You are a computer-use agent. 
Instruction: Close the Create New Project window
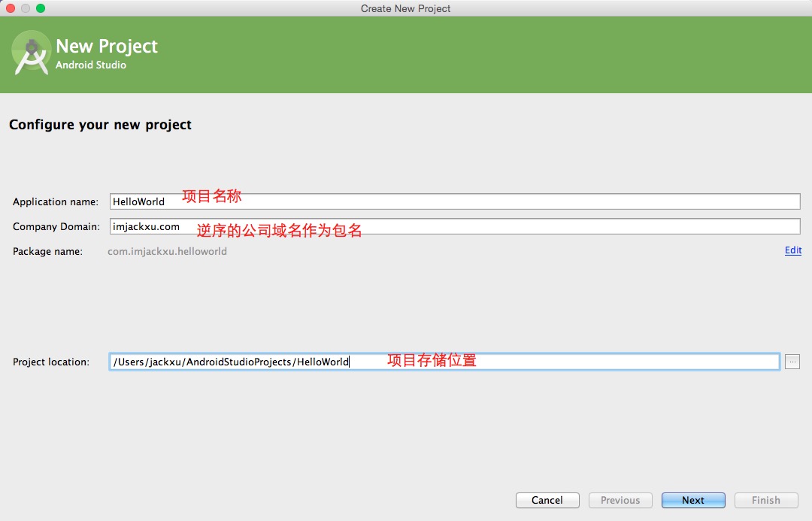click(x=11, y=8)
